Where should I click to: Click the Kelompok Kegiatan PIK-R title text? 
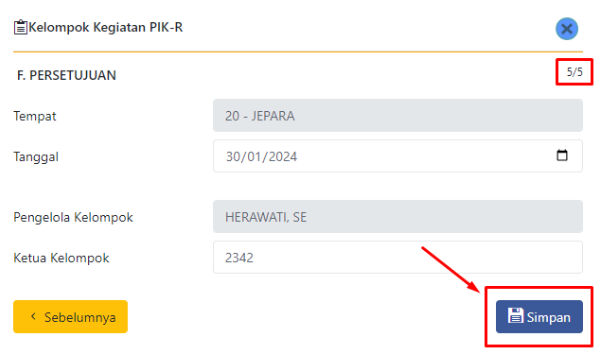tap(106, 27)
